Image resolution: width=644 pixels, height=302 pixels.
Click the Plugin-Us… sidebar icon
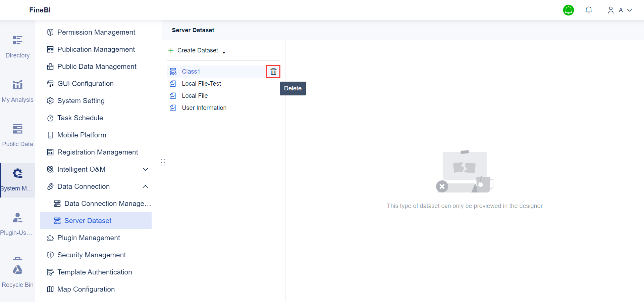click(17, 224)
